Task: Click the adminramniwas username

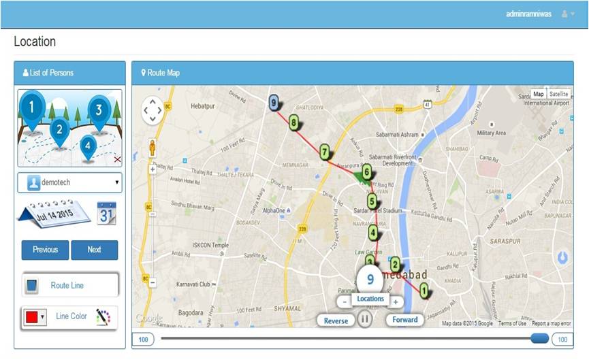Action: tap(528, 14)
